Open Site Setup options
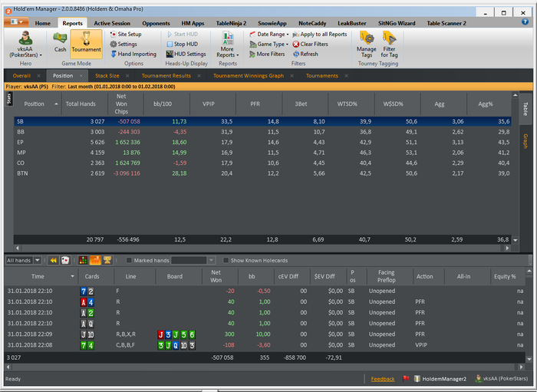The image size is (537, 392). tap(126, 35)
